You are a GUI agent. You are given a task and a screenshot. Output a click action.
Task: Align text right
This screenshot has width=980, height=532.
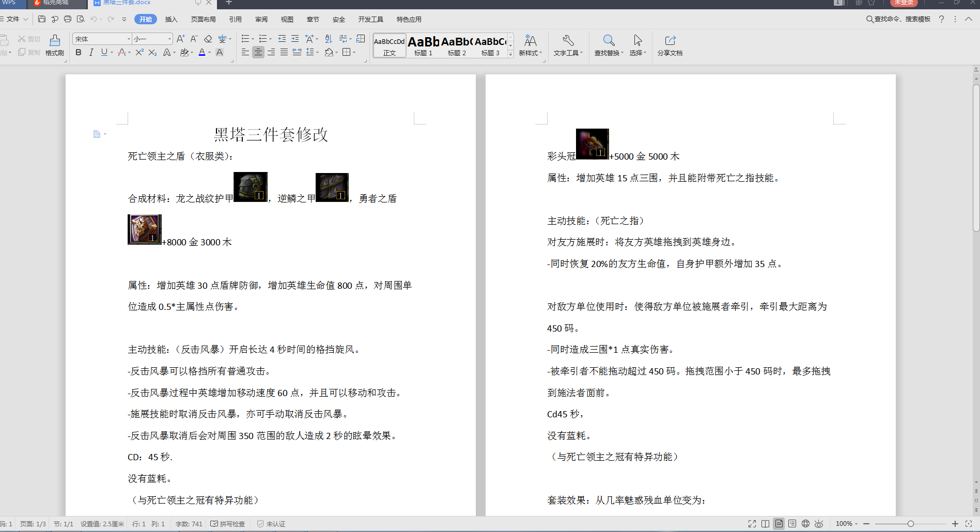(x=271, y=52)
